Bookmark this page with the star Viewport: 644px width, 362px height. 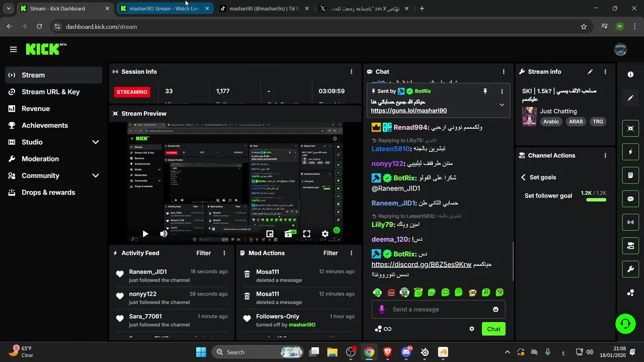click(584, 27)
